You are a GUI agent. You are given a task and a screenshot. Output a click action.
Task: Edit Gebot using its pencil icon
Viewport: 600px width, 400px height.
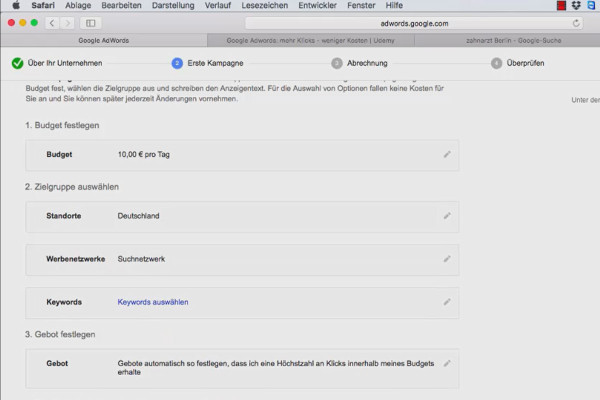(x=447, y=364)
